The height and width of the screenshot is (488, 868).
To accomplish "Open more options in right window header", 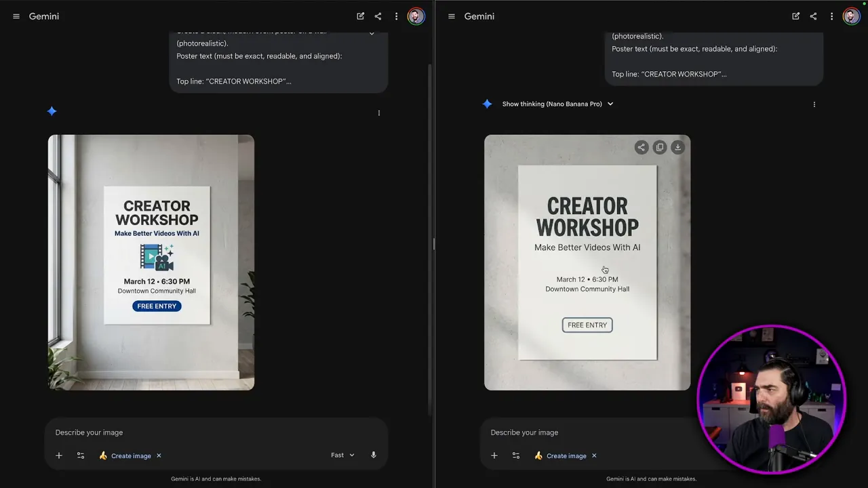I will 831,16.
